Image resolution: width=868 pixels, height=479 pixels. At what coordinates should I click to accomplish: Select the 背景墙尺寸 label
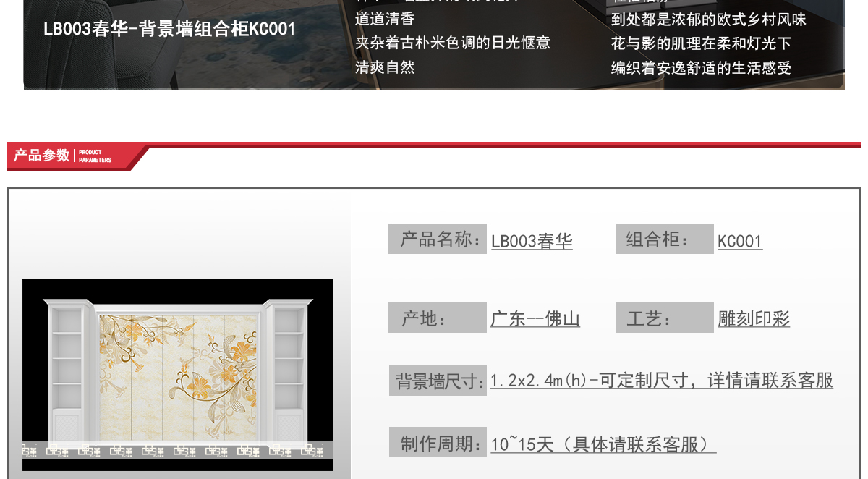coord(438,381)
